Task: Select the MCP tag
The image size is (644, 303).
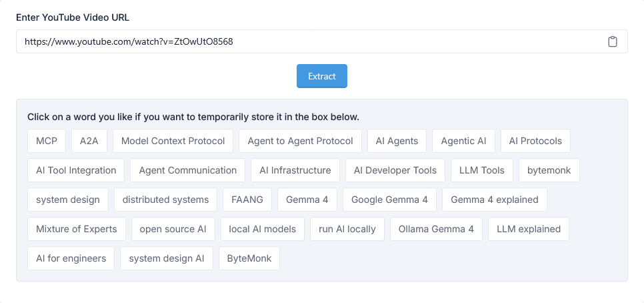Action: 47,141
